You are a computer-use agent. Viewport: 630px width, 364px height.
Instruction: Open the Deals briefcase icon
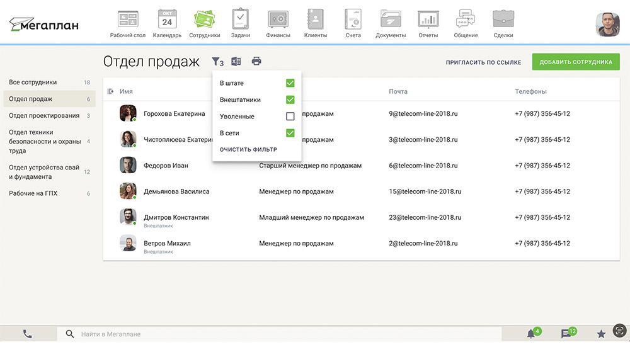[503, 20]
